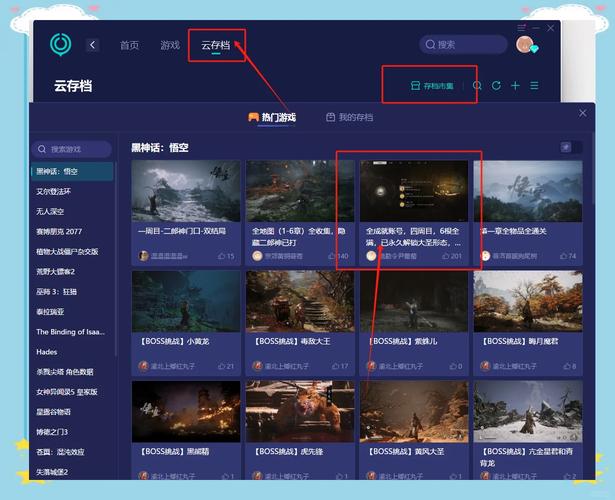Viewport: 615px width, 500px height.
Task: Refresh the cloud save list
Action: pyautogui.click(x=496, y=85)
